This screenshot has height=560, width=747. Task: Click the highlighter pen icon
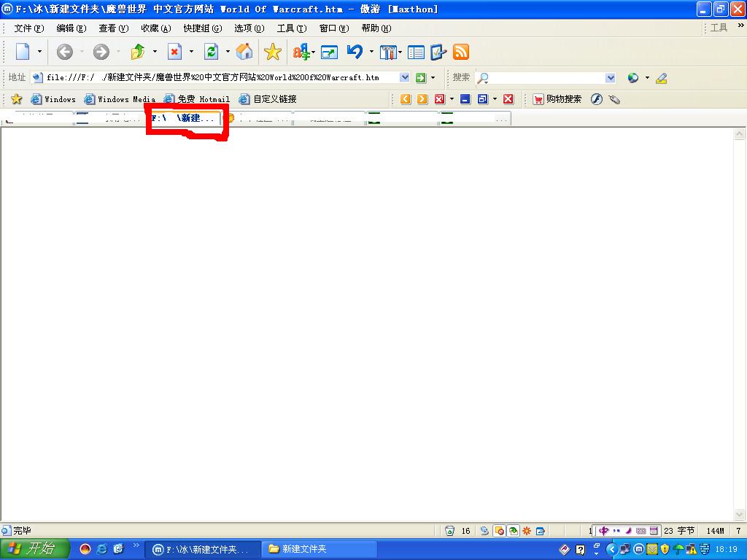pyautogui.click(x=661, y=78)
